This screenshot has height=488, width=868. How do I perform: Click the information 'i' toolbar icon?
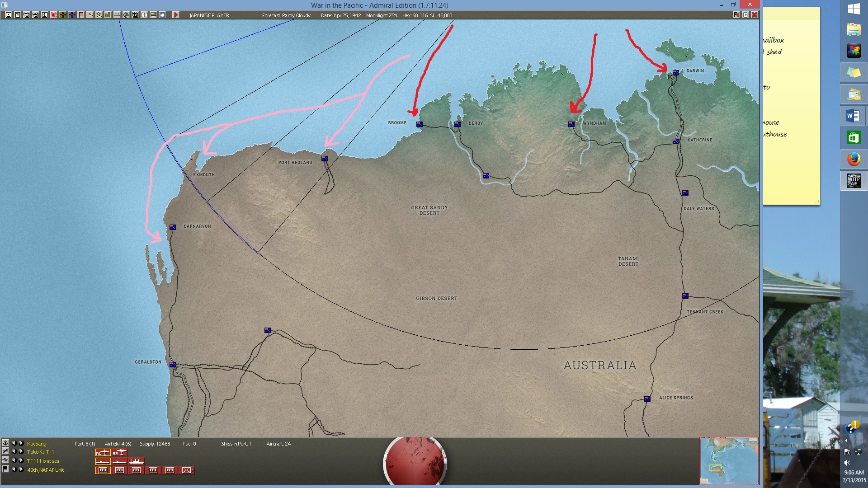44,15
